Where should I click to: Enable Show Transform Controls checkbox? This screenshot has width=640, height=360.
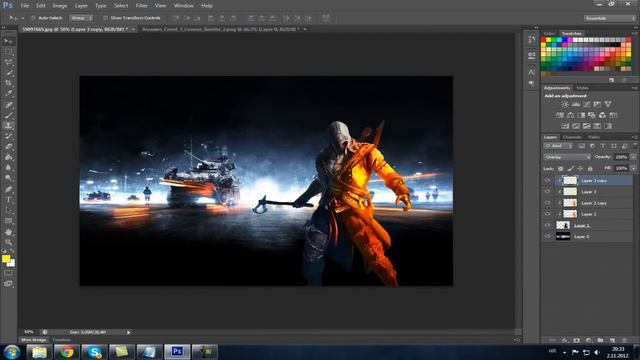(105, 18)
